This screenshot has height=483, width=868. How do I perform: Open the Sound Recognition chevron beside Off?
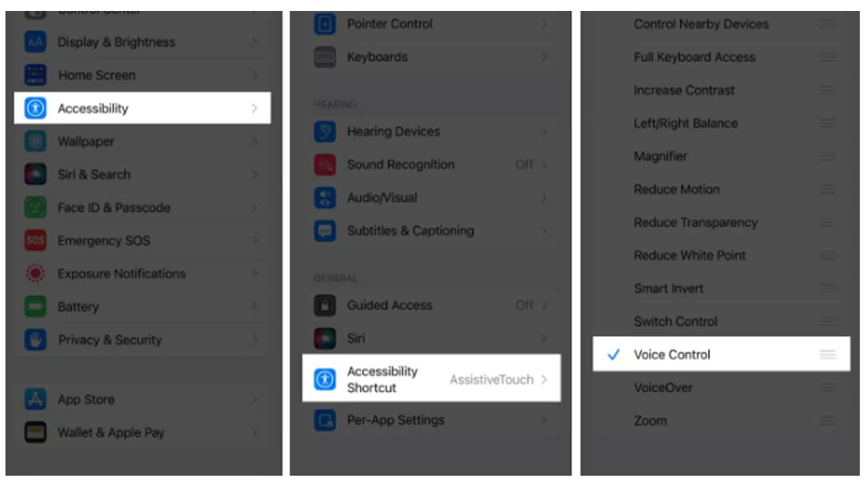coord(544,164)
